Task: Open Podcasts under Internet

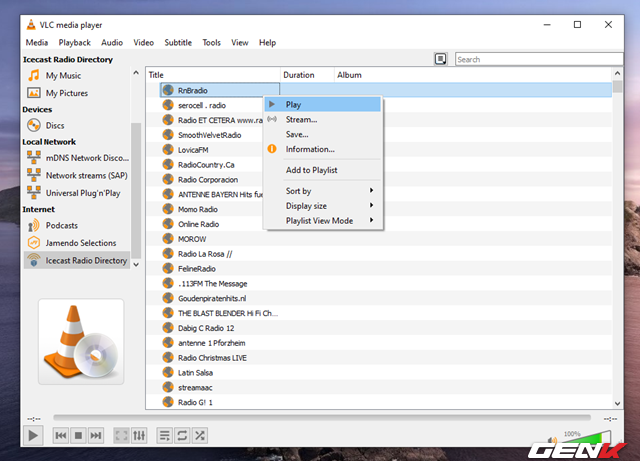Action: pyautogui.click(x=61, y=225)
